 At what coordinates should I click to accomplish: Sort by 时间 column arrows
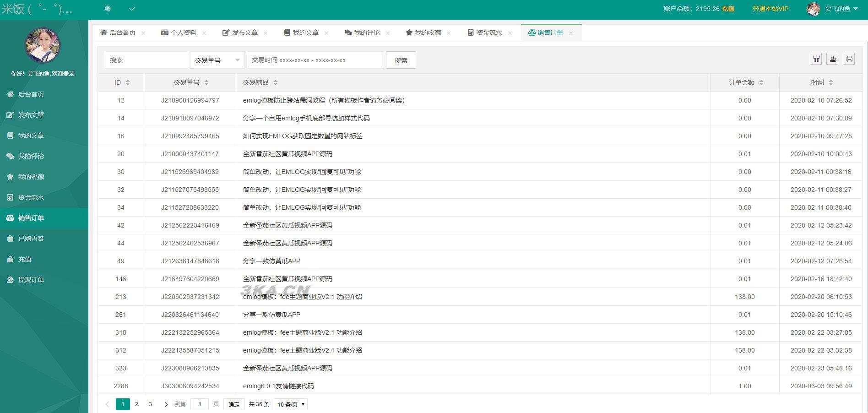pos(830,82)
